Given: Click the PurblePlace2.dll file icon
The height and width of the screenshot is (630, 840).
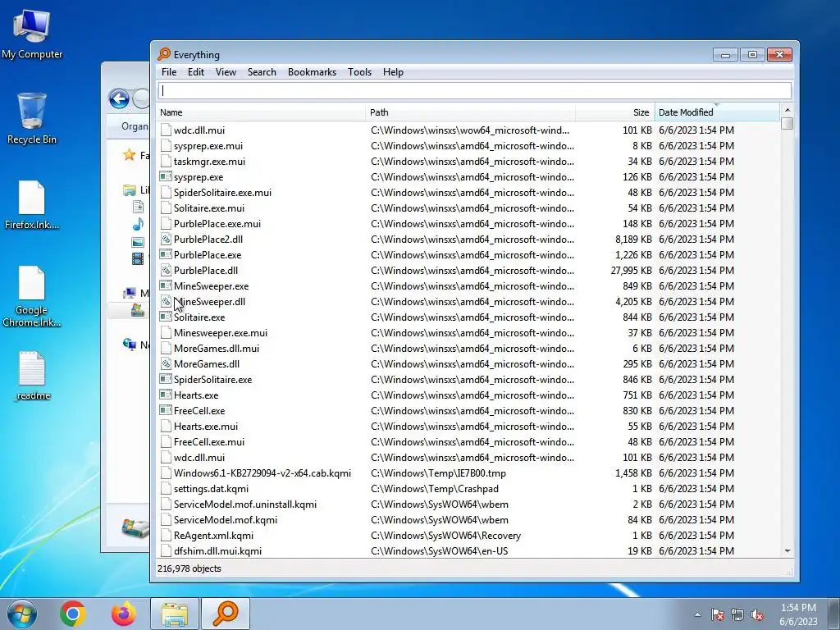Looking at the screenshot, I should (x=166, y=240).
